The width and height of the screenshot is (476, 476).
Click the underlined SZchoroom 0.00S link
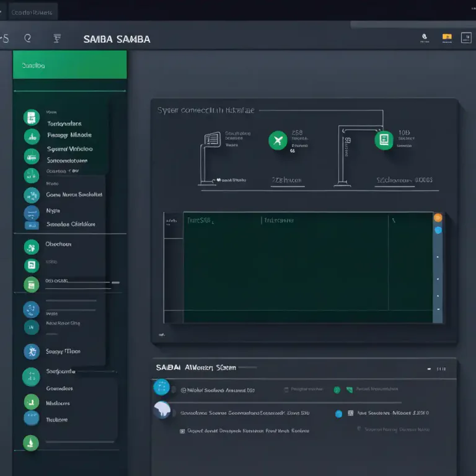[404, 180]
